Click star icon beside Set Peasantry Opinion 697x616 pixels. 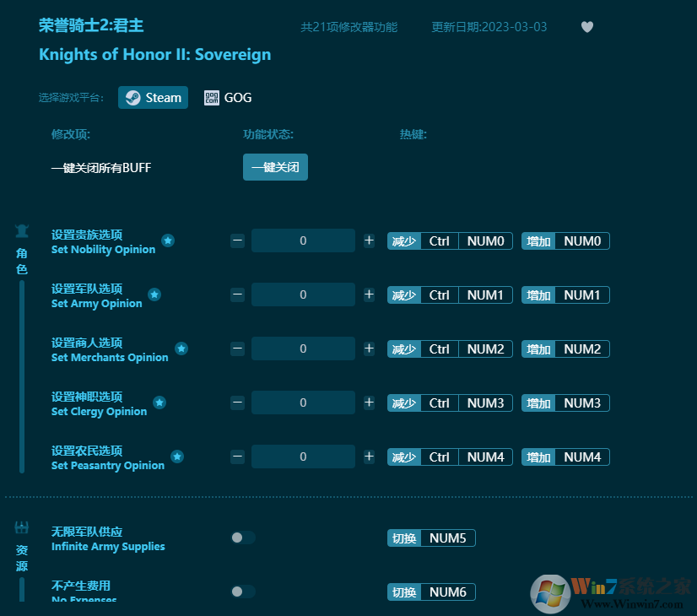[x=177, y=457]
